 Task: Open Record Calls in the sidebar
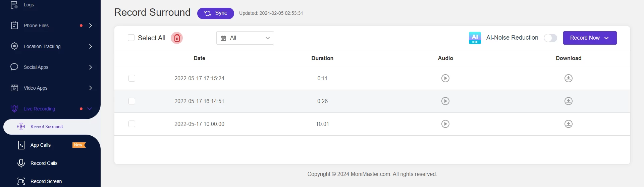click(44, 163)
